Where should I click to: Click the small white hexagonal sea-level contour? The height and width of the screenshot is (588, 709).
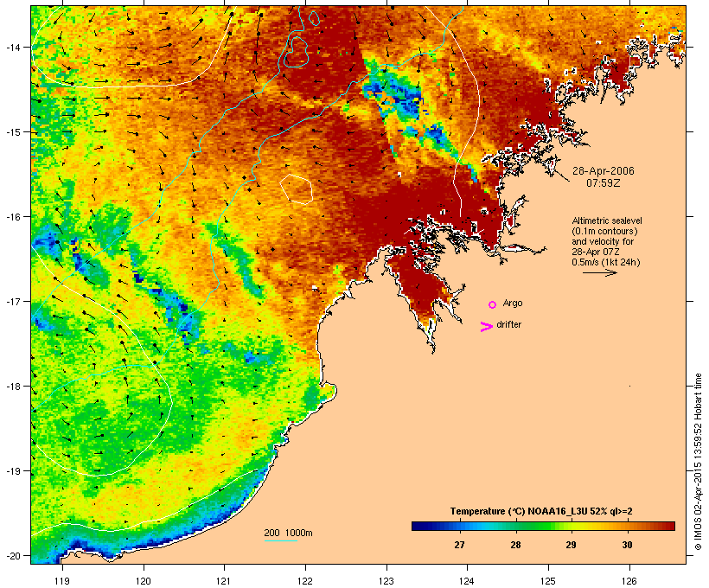click(297, 189)
